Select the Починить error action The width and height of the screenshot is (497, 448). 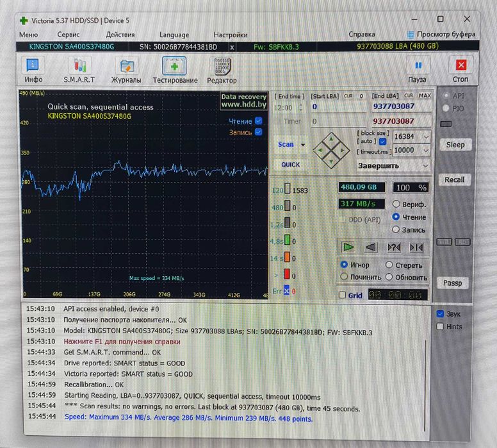click(344, 277)
